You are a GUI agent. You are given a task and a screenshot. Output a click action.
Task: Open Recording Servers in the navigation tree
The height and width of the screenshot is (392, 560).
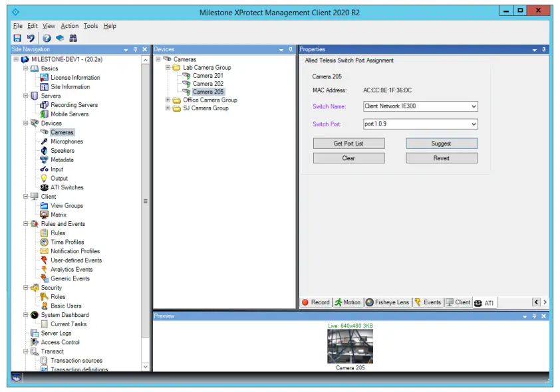point(74,105)
